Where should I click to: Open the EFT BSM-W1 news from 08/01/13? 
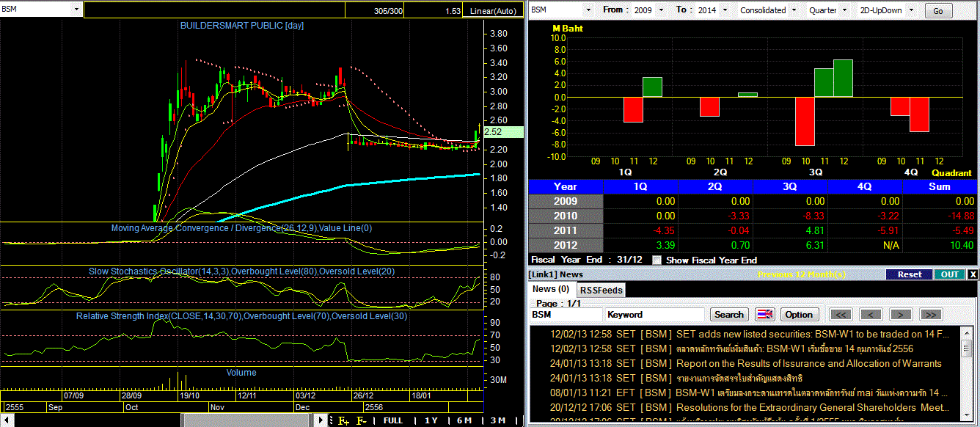[750, 393]
